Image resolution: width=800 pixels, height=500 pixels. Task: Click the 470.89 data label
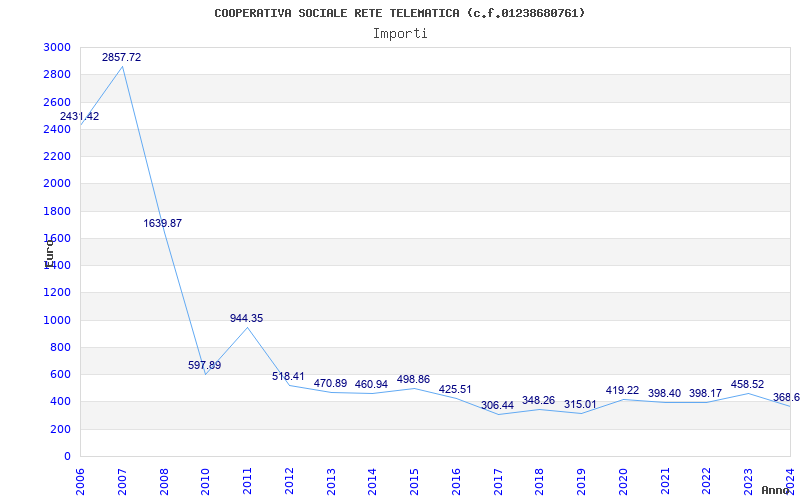(330, 383)
